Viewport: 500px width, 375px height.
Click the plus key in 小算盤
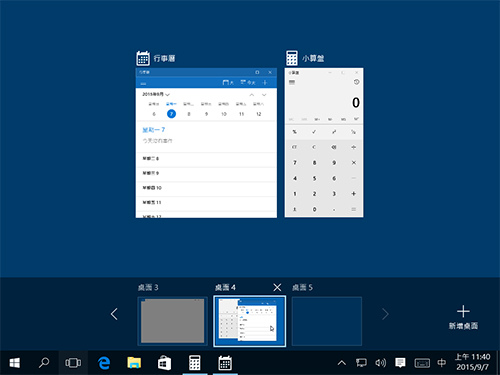353,194
